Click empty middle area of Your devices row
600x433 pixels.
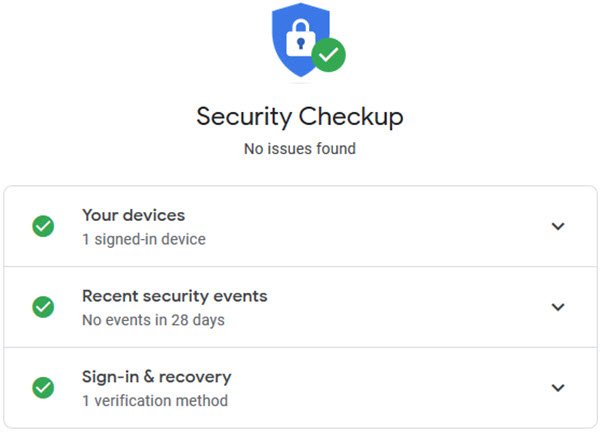pyautogui.click(x=380, y=226)
